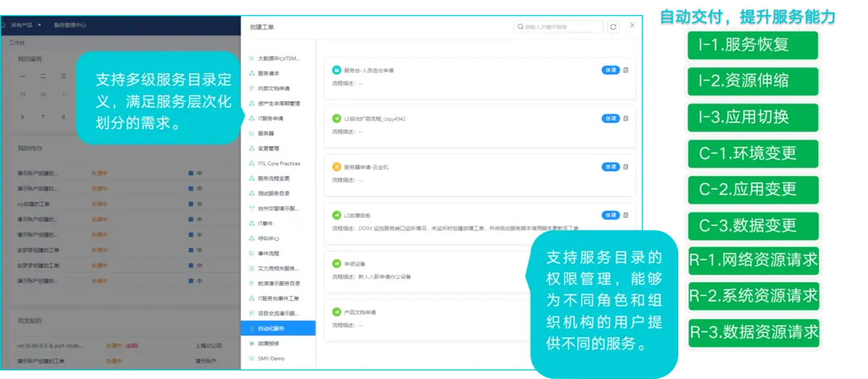Open the vm10-80-0-5 & port cmdb row

pyautogui.click(x=51, y=346)
